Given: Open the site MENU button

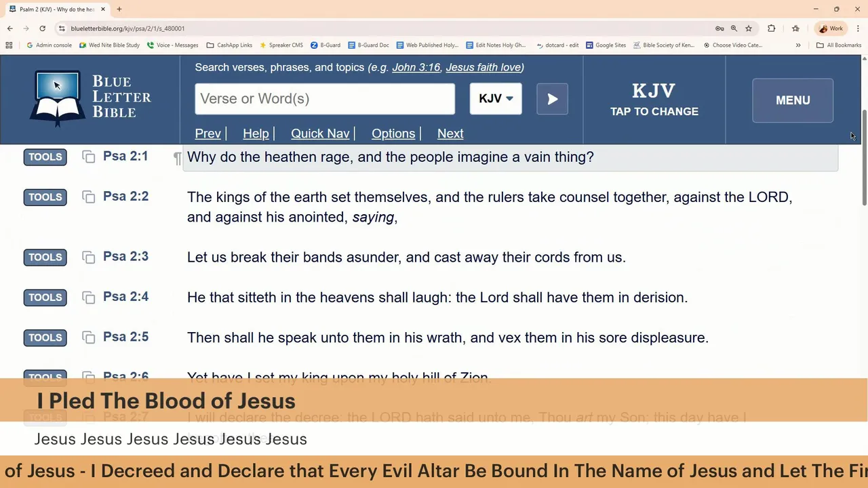Looking at the screenshot, I should point(793,100).
